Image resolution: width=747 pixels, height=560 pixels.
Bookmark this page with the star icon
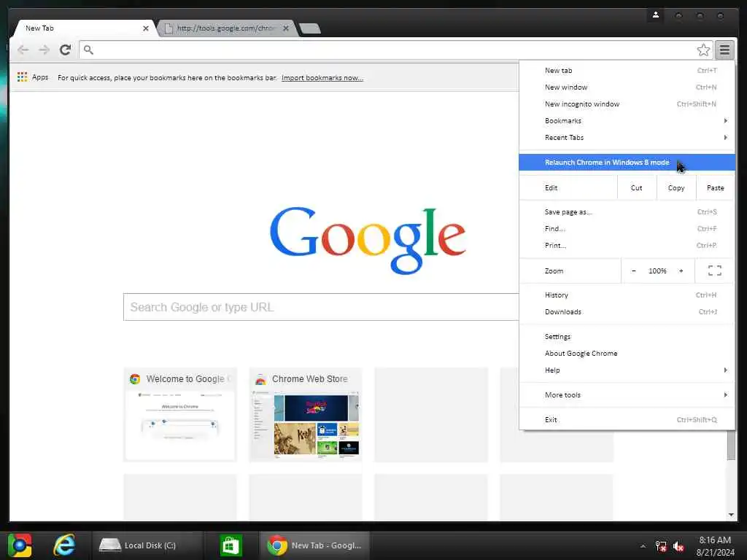click(703, 50)
